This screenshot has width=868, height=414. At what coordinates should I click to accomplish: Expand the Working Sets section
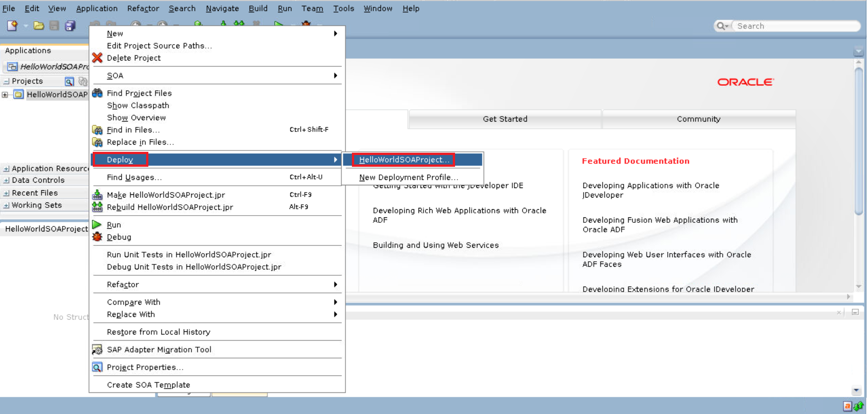coord(6,205)
